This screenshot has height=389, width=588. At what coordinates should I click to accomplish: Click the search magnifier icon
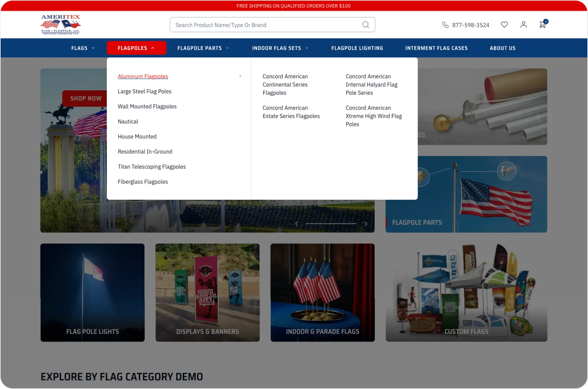point(365,25)
